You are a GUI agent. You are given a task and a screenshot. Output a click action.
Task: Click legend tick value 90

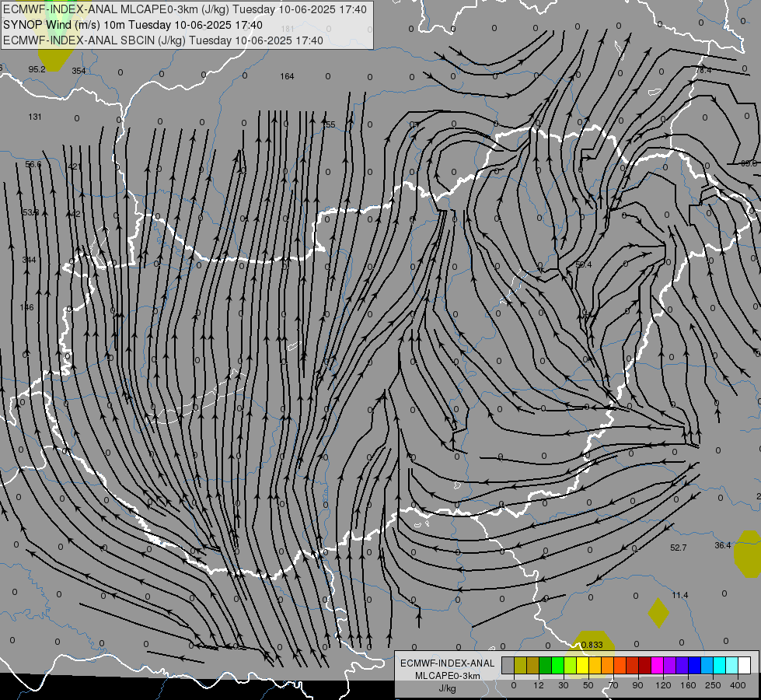point(637,685)
